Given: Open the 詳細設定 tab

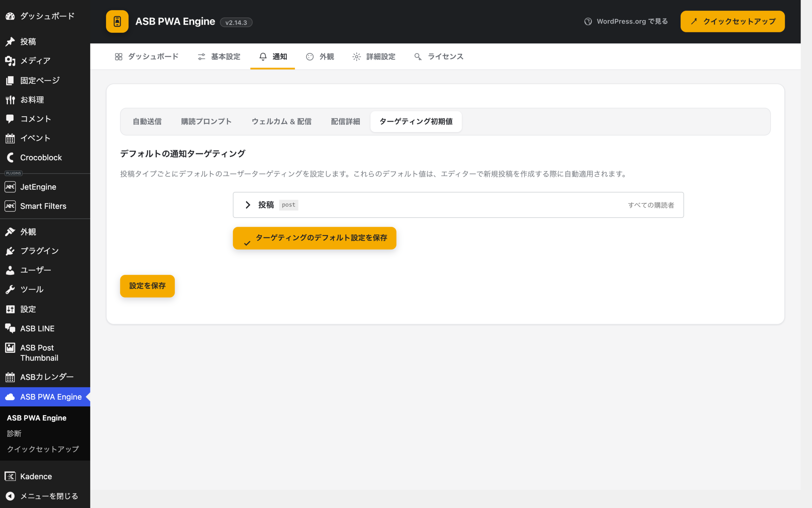Looking at the screenshot, I should coord(374,57).
